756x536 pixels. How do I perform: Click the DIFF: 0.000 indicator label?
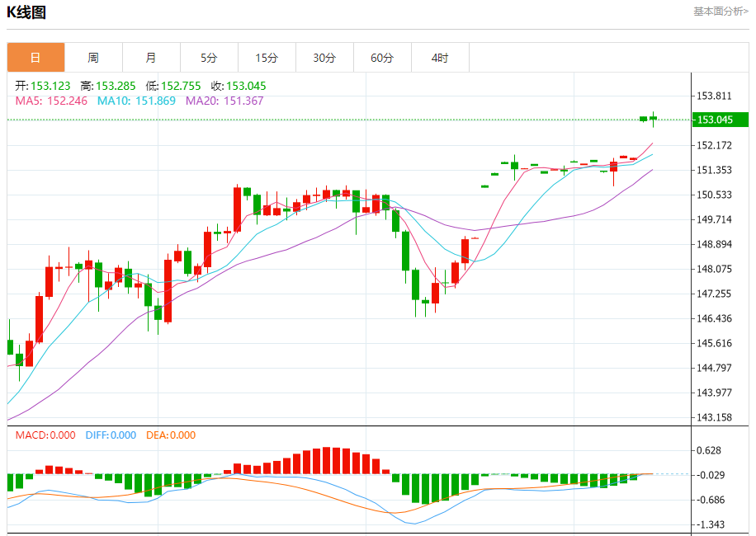(x=111, y=435)
